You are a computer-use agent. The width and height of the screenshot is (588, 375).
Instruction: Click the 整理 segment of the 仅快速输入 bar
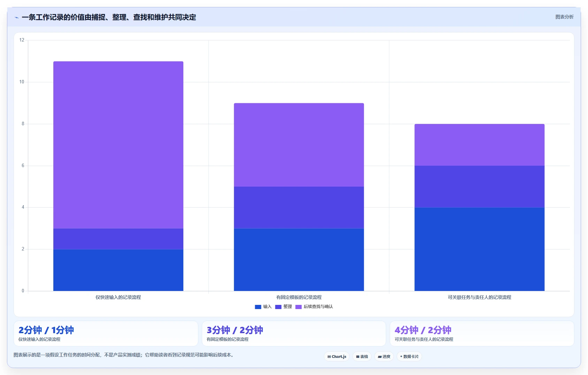118,239
